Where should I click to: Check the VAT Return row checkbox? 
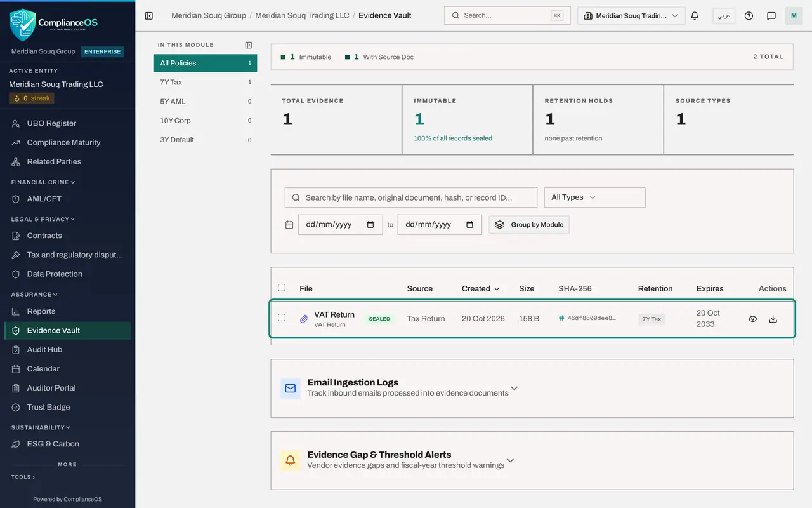[282, 317]
